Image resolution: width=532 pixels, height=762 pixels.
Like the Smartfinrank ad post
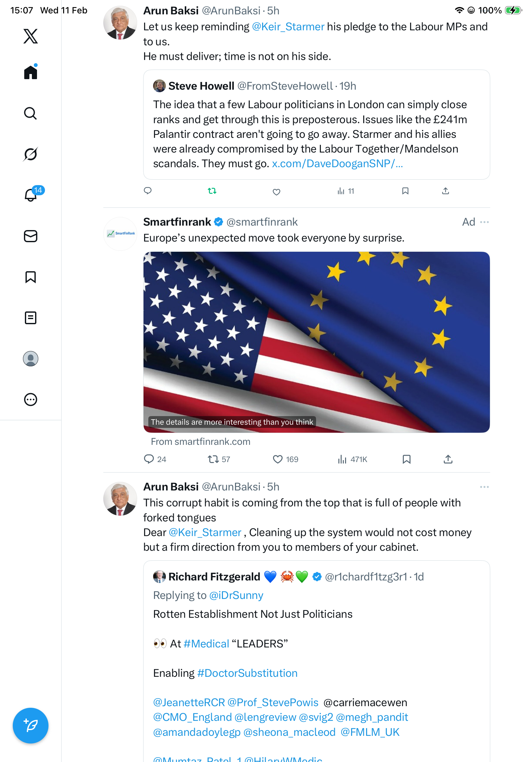(277, 459)
